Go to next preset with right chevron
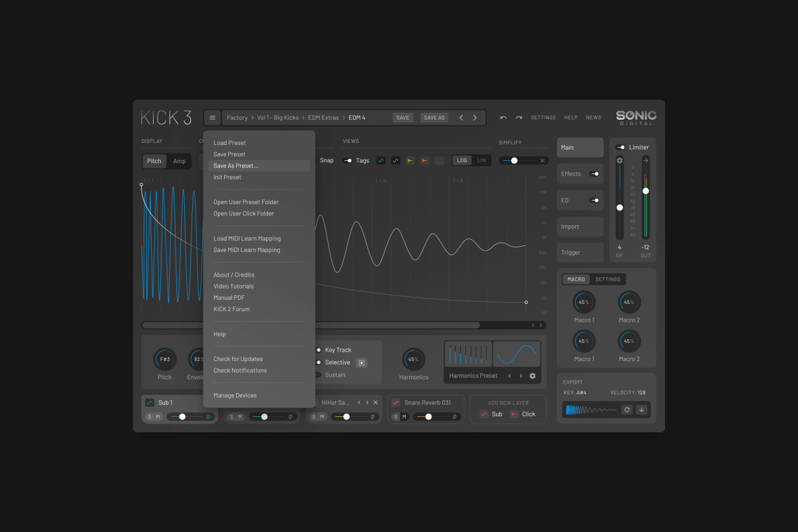 pyautogui.click(x=475, y=118)
